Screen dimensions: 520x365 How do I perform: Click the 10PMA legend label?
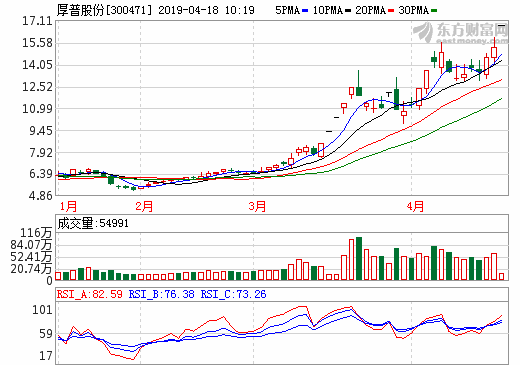tap(328, 10)
